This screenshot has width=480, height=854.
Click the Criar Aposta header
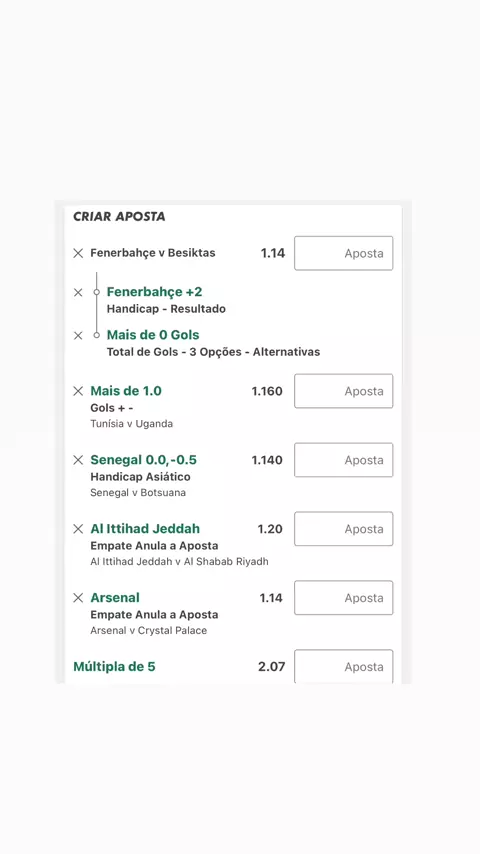[x=119, y=216]
